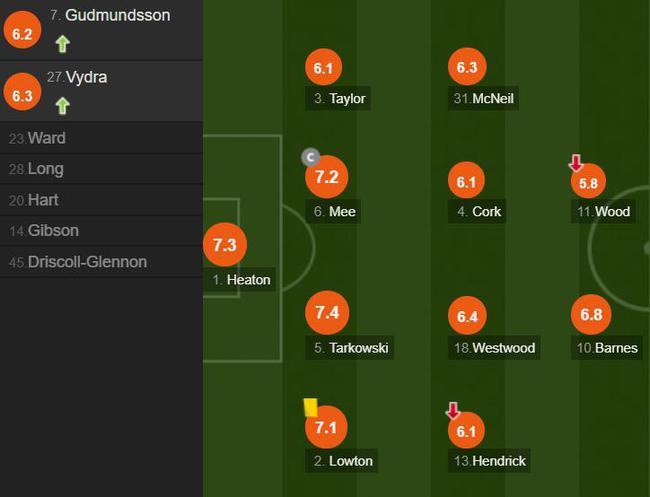The width and height of the screenshot is (650, 497).
Task: Click Gudmundsson's green substitution arrow
Action: click(x=63, y=44)
